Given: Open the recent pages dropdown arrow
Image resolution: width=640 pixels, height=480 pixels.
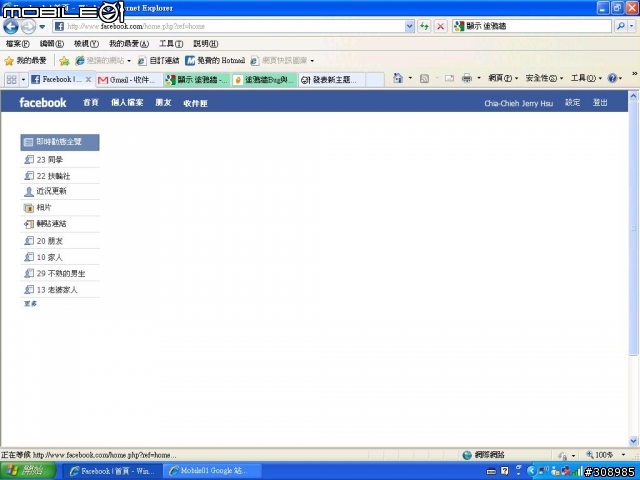Looking at the screenshot, I should pyautogui.click(x=42, y=27).
